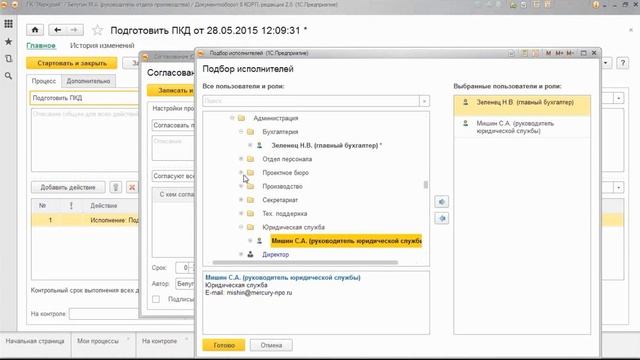
Task: Select Производство folder row
Action: pos(282,186)
